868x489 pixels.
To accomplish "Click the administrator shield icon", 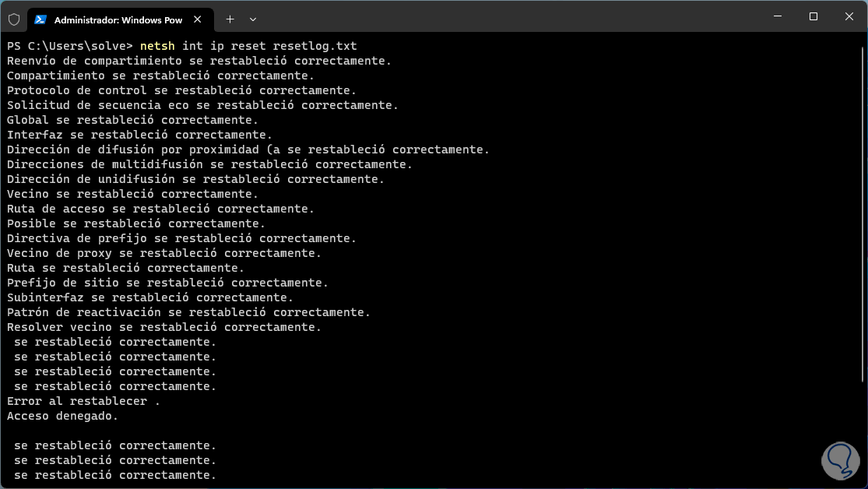I will pyautogui.click(x=13, y=19).
